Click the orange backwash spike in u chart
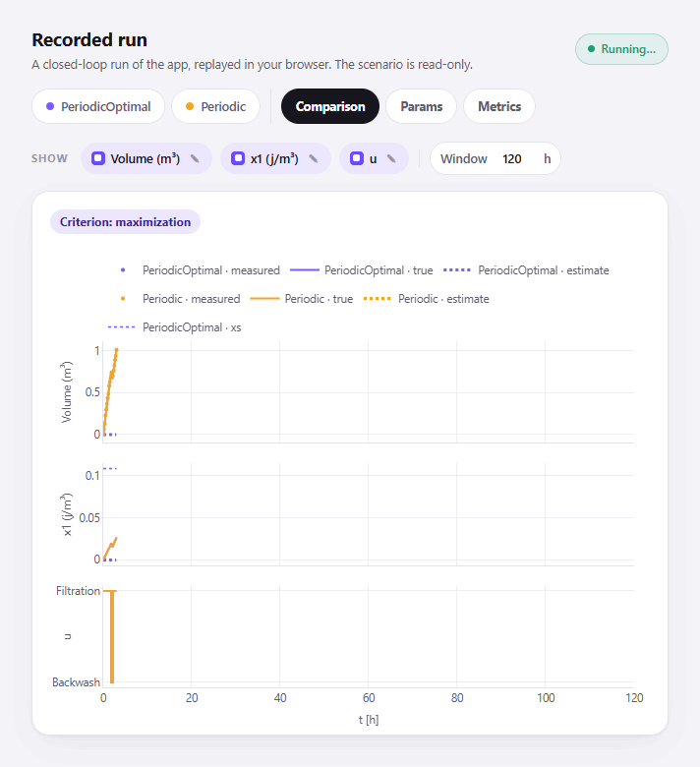The width and height of the screenshot is (700, 767). [112, 636]
